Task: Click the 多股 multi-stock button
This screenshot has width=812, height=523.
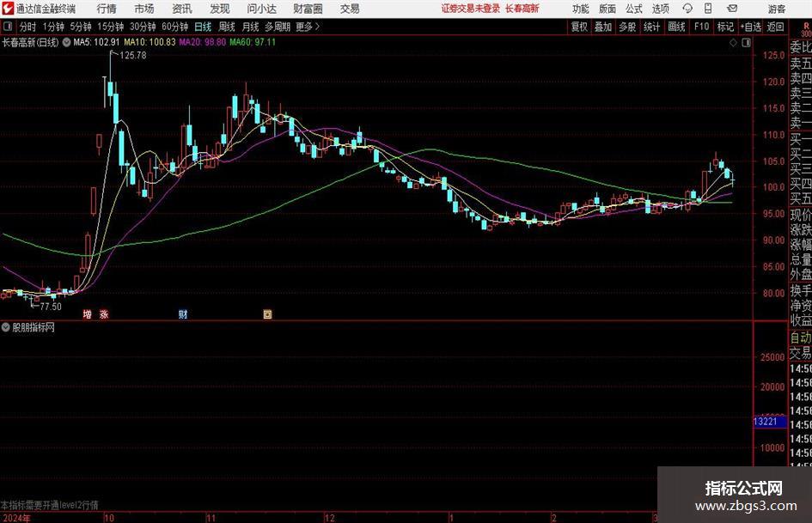Action: click(x=627, y=27)
